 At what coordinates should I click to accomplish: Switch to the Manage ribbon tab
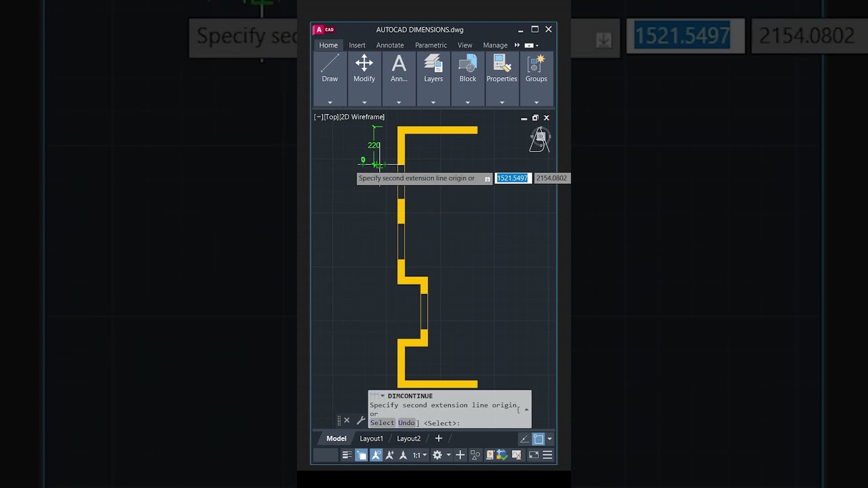[495, 45]
